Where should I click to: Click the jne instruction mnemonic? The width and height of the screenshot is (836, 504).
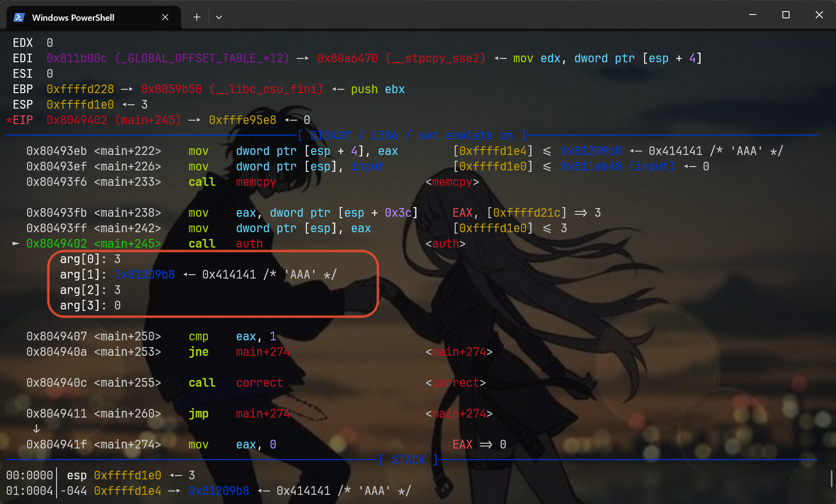(199, 352)
